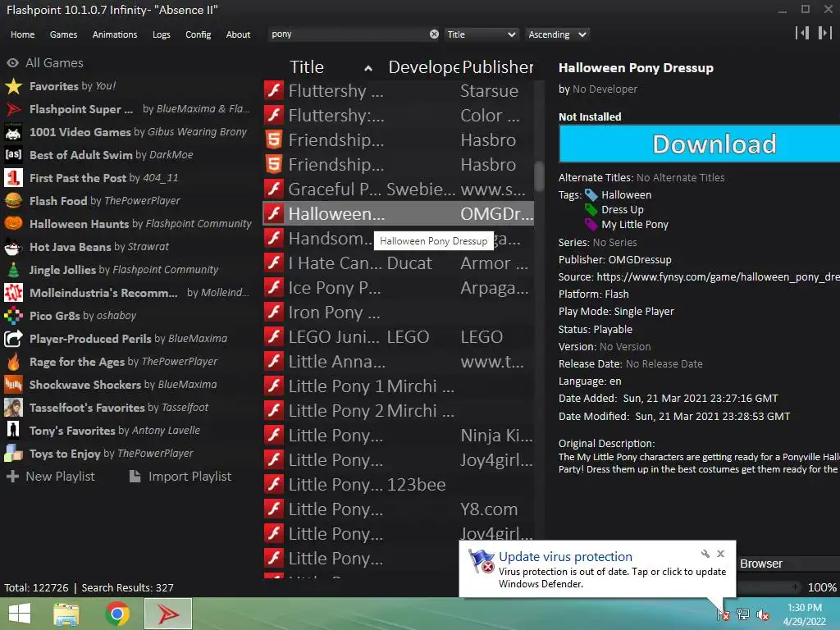
Task: Toggle Title column sort arrow
Action: tap(368, 68)
